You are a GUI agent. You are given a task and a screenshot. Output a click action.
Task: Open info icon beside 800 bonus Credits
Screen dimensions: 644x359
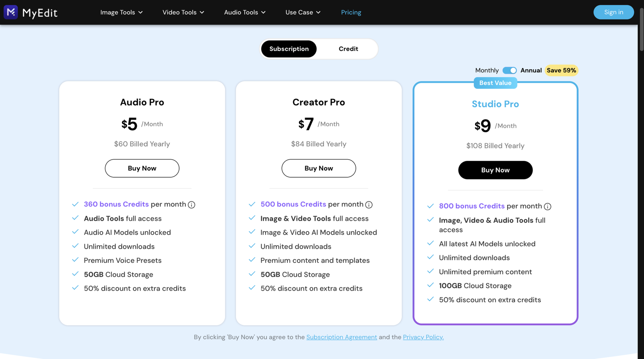coord(547,207)
